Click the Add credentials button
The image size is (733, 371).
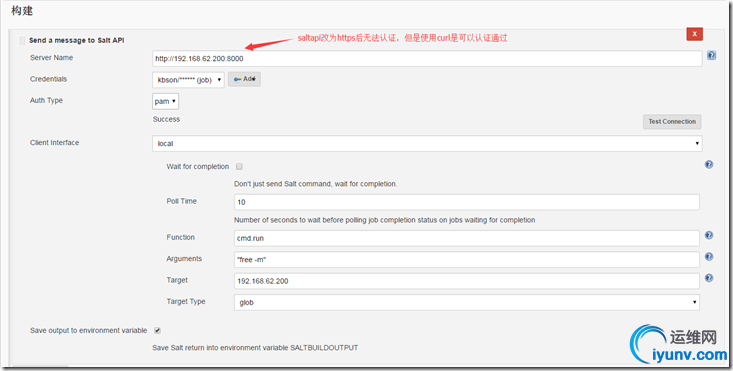(244, 79)
